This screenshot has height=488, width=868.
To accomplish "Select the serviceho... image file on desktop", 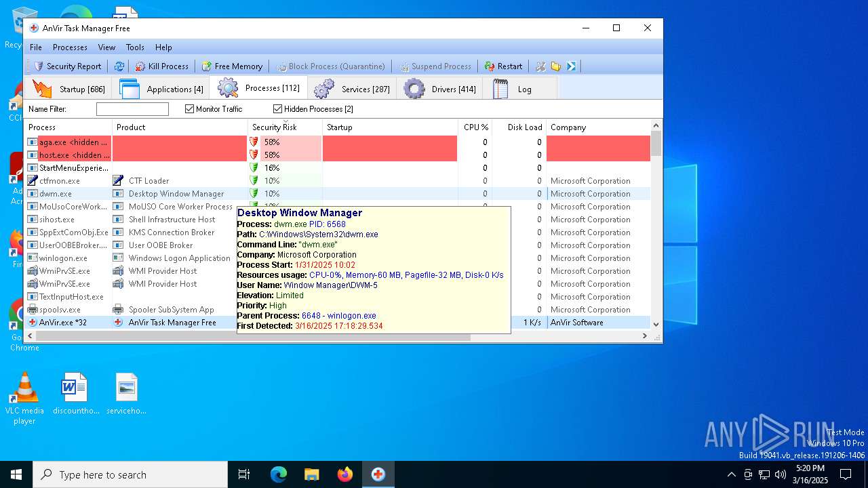I will coord(127,393).
